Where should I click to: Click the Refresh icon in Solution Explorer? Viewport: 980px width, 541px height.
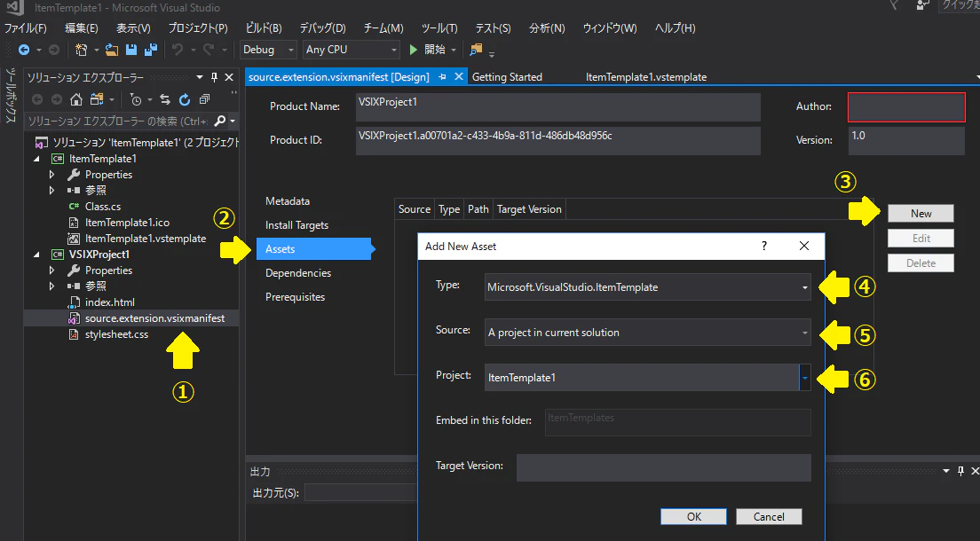click(x=185, y=99)
